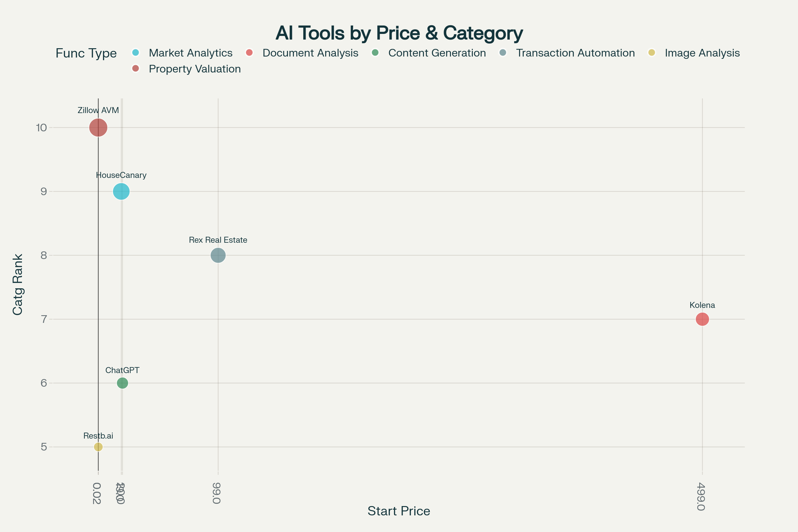Click the Content Generation green swatch

point(375,53)
